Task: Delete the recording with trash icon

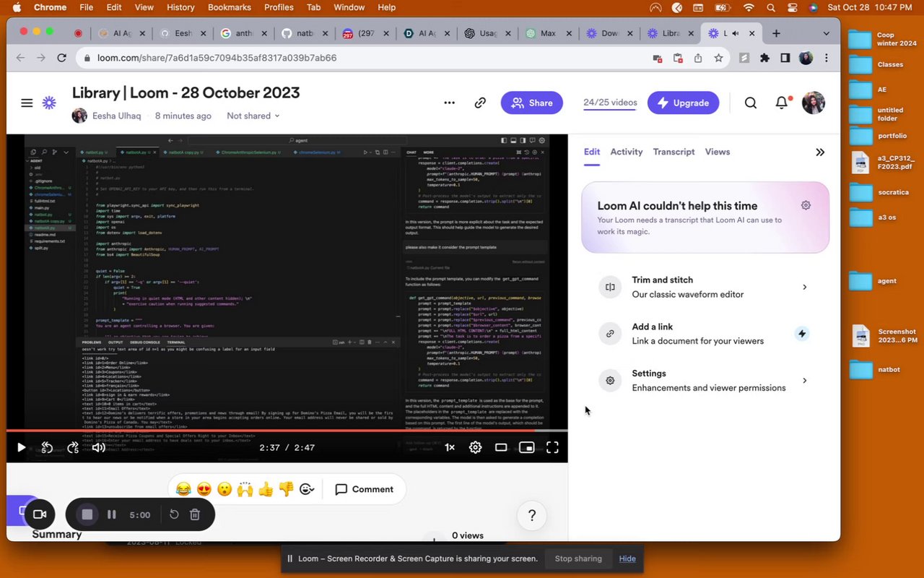Action: pyautogui.click(x=195, y=514)
